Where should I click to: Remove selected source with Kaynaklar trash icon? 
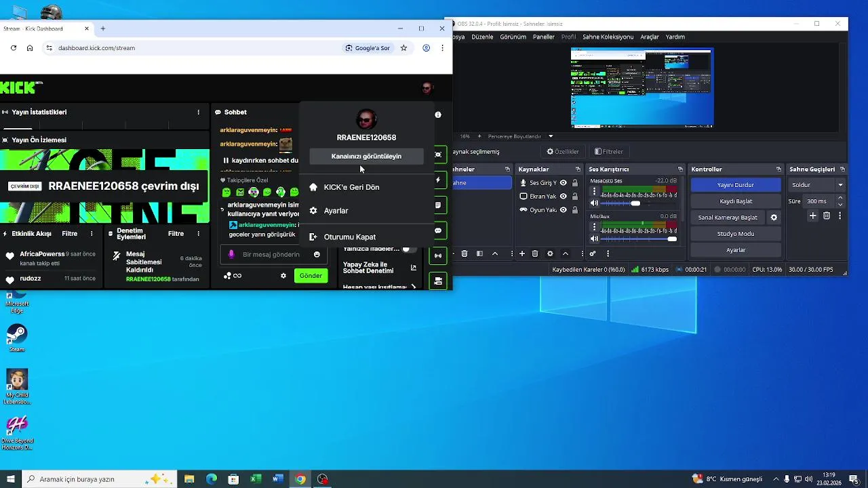(535, 253)
